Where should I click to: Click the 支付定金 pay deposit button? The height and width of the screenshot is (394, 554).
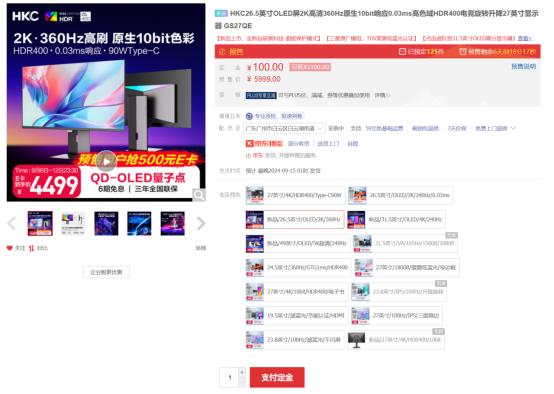point(277,377)
